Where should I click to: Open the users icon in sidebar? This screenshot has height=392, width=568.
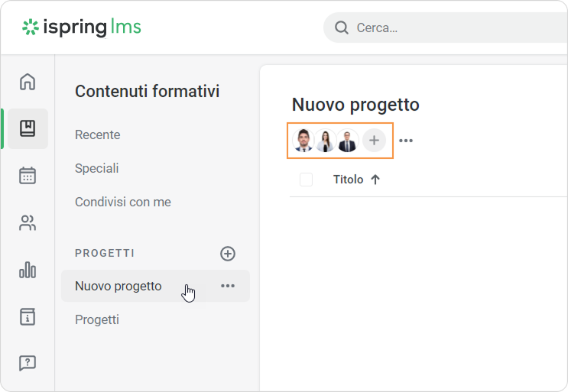(x=28, y=223)
